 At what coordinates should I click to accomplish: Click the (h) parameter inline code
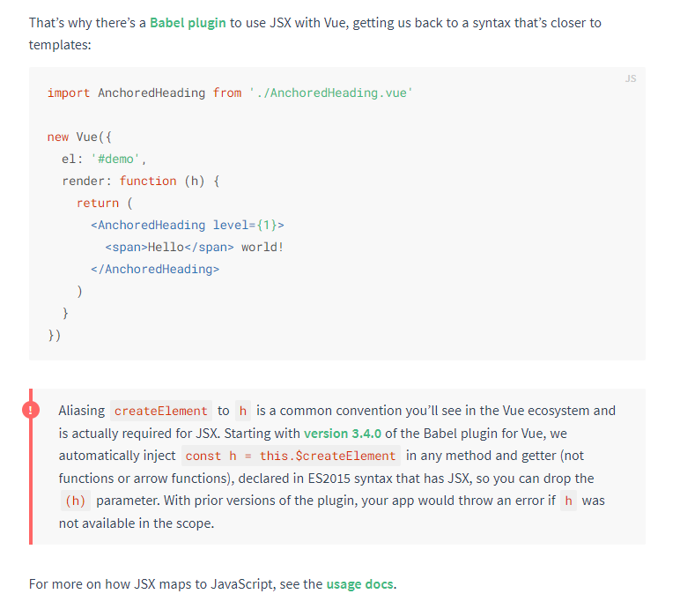75,501
